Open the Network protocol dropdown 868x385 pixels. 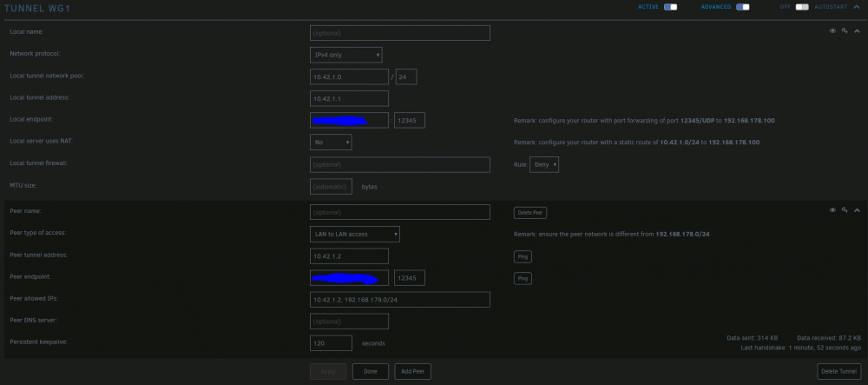pyautogui.click(x=346, y=55)
